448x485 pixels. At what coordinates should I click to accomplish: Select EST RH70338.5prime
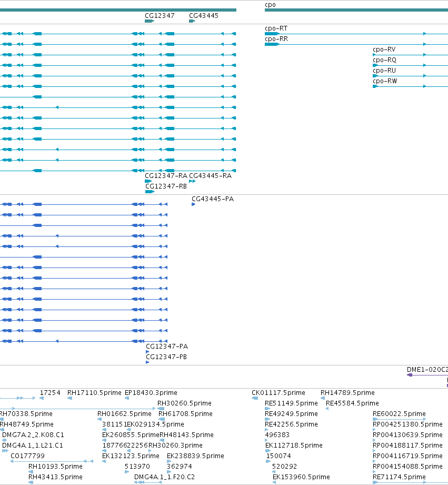(26, 414)
